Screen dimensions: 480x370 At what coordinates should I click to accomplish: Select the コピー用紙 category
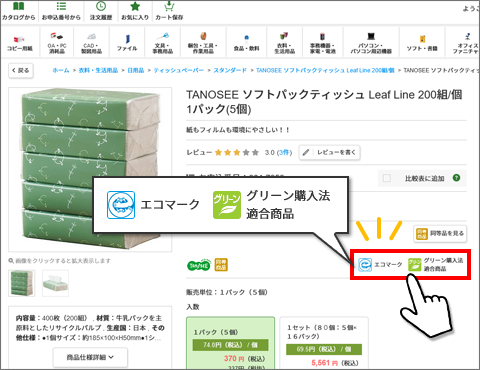pyautogui.click(x=20, y=43)
